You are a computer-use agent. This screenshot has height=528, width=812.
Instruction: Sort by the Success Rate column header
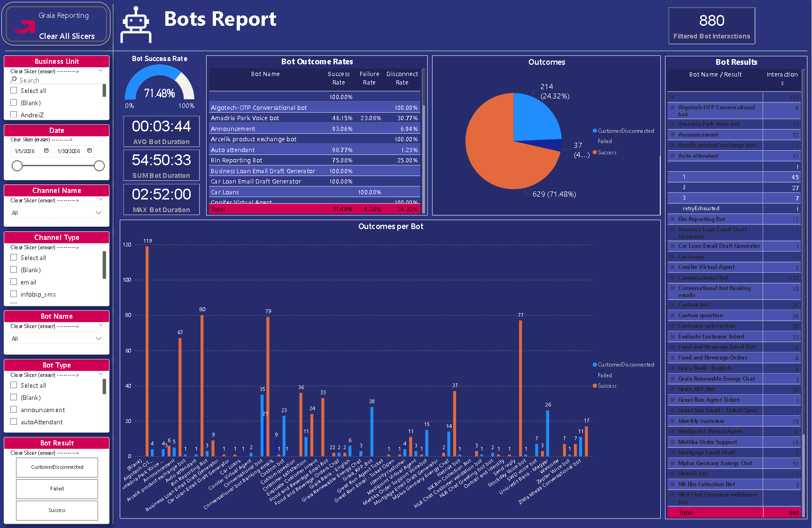pyautogui.click(x=339, y=78)
